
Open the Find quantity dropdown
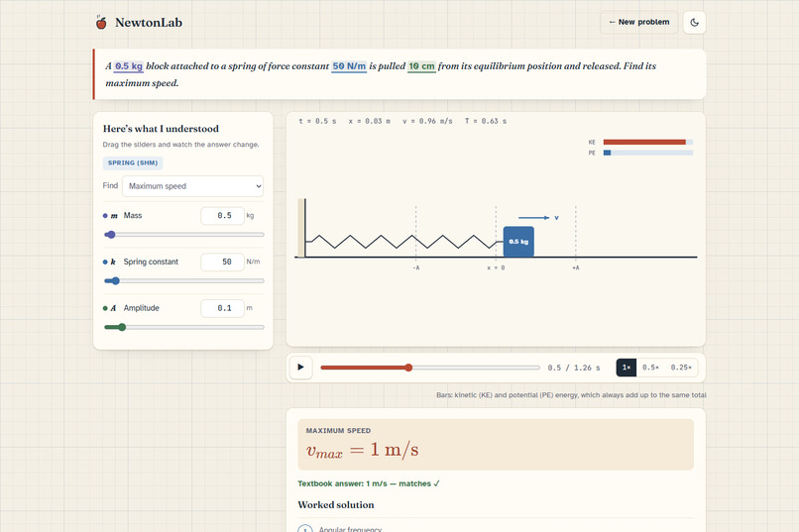coord(192,186)
